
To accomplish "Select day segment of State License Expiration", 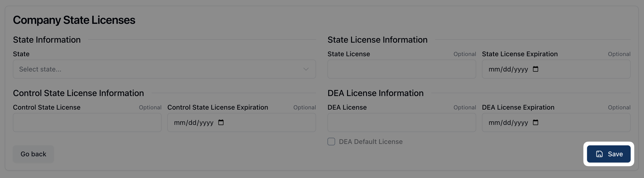I will 507,69.
